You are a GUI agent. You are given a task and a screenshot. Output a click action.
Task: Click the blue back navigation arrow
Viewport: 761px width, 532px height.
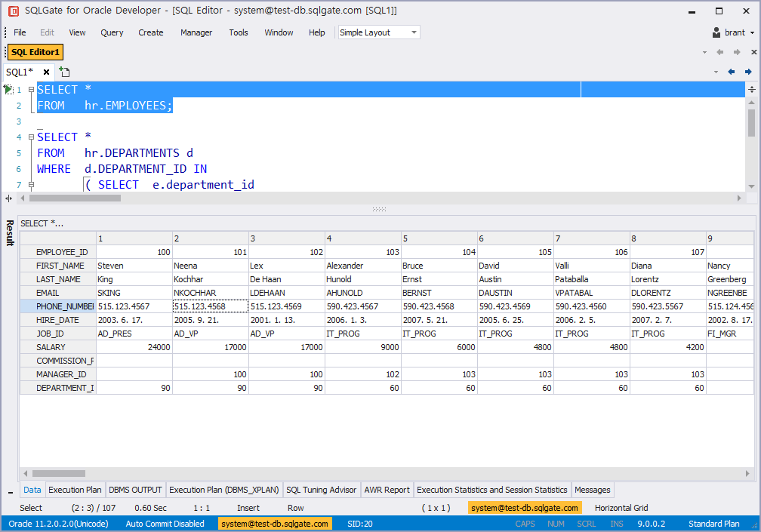point(731,72)
